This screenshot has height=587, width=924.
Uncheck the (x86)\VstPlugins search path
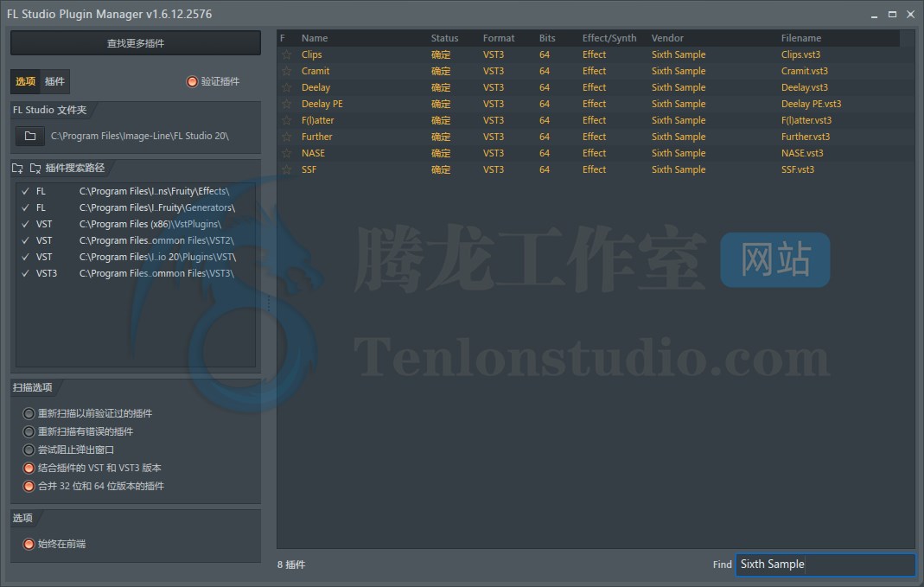25,225
